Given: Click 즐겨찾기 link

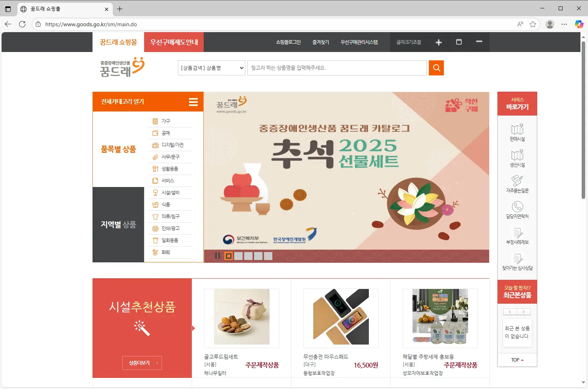Looking at the screenshot, I should coord(320,42).
